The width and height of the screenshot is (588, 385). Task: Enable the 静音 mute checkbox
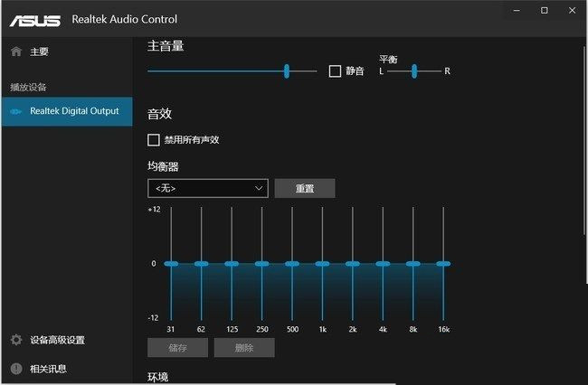[x=335, y=70]
